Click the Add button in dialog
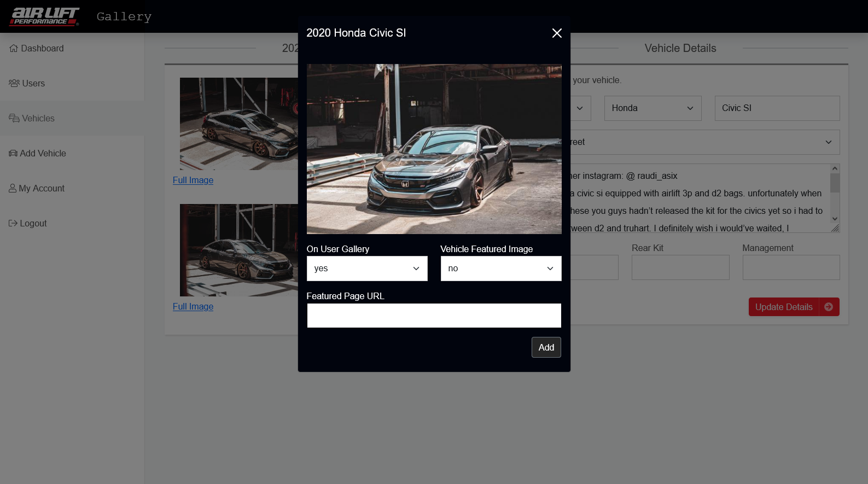Screen dimensions: 868x484 point(546,347)
